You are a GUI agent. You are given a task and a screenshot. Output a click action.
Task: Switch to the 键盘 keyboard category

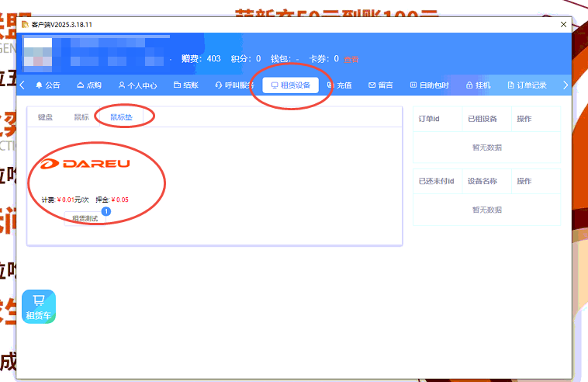[x=45, y=117]
